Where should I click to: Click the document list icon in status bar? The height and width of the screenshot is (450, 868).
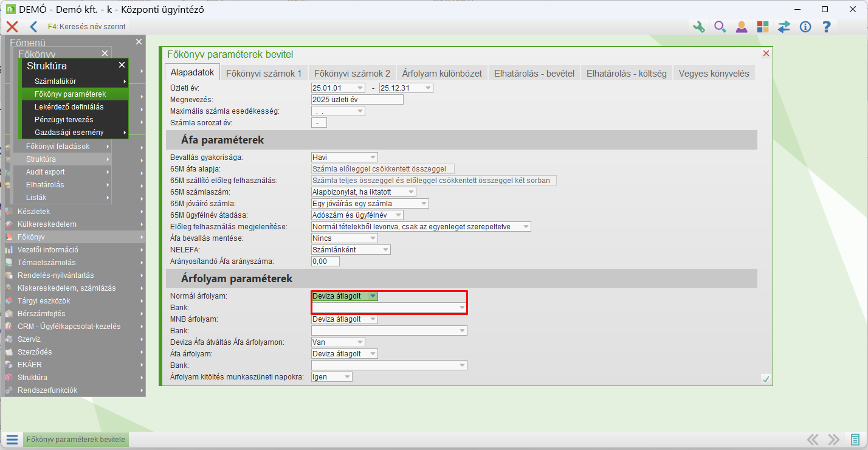point(855,440)
